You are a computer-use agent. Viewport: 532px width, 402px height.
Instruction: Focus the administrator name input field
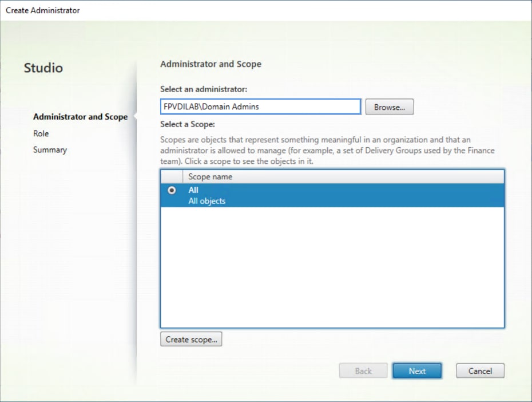(261, 107)
